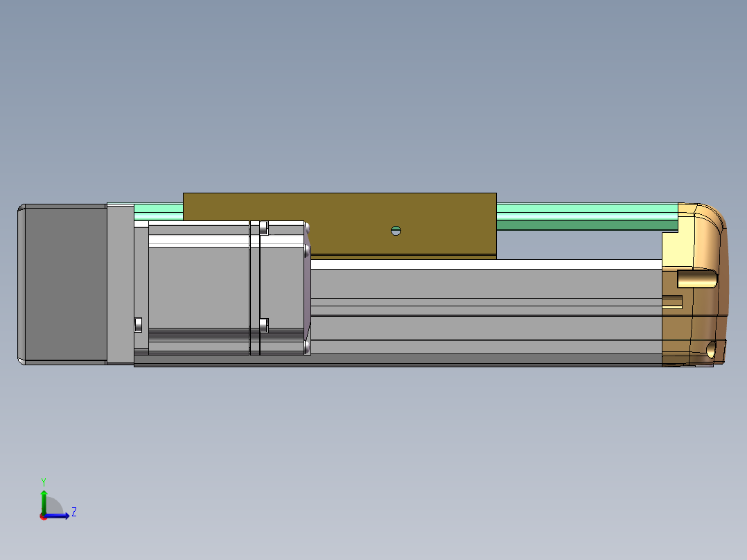Select the tan end cap on right
Image resolution: width=747 pixels, height=560 pixels.
(694, 285)
